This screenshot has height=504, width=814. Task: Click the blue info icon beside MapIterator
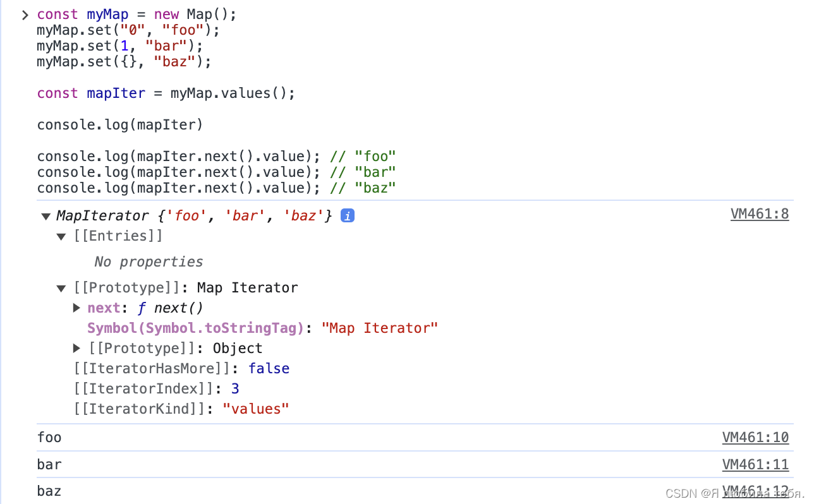coord(348,216)
